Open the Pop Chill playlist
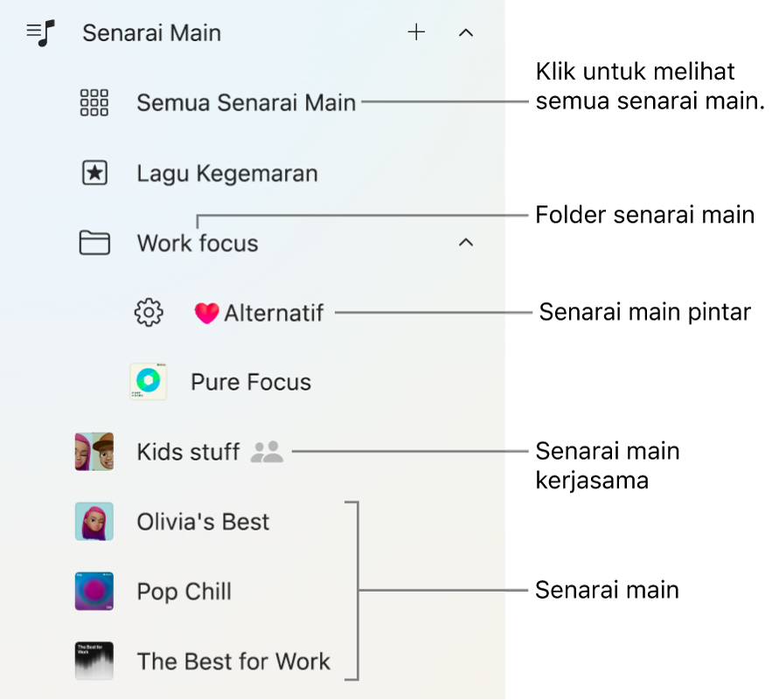 184,592
